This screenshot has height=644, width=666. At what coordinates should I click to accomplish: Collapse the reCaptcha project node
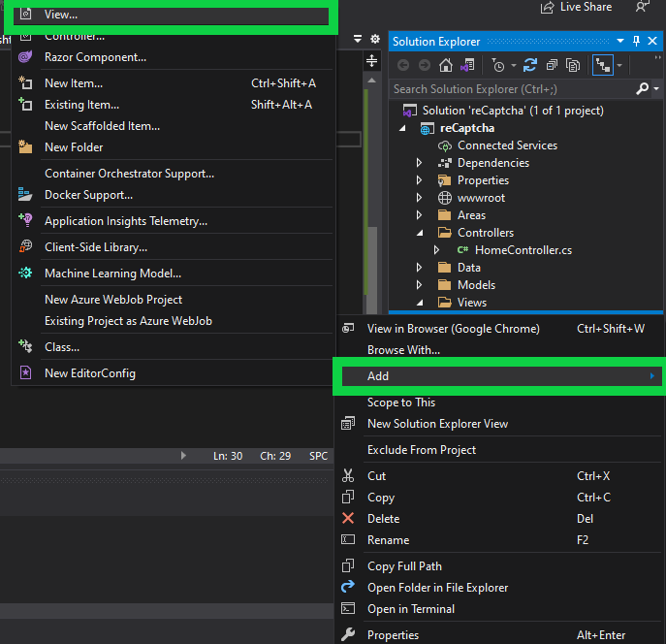click(x=402, y=128)
